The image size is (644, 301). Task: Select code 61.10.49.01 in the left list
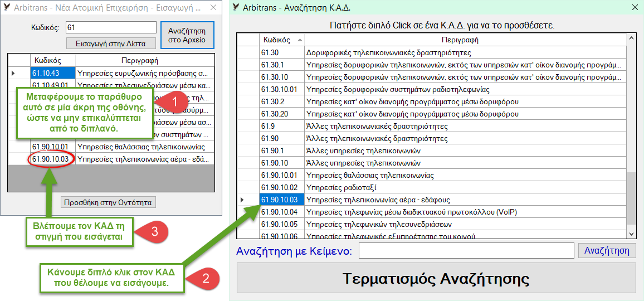(52, 85)
